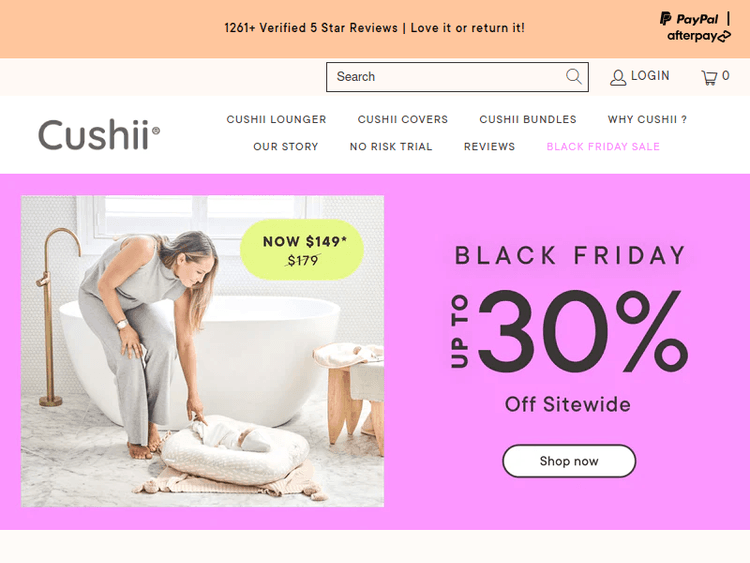Open the Cushii Lounger menu item

[x=276, y=119]
